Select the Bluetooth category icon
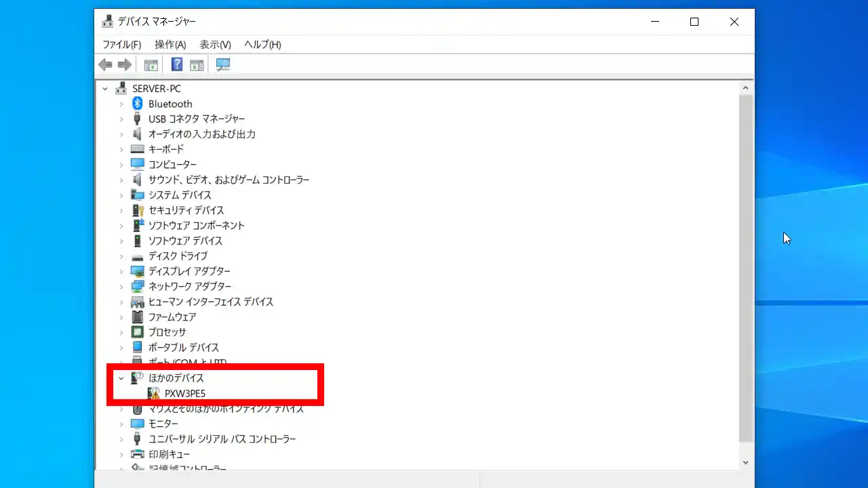The height and width of the screenshot is (488, 868). 138,104
